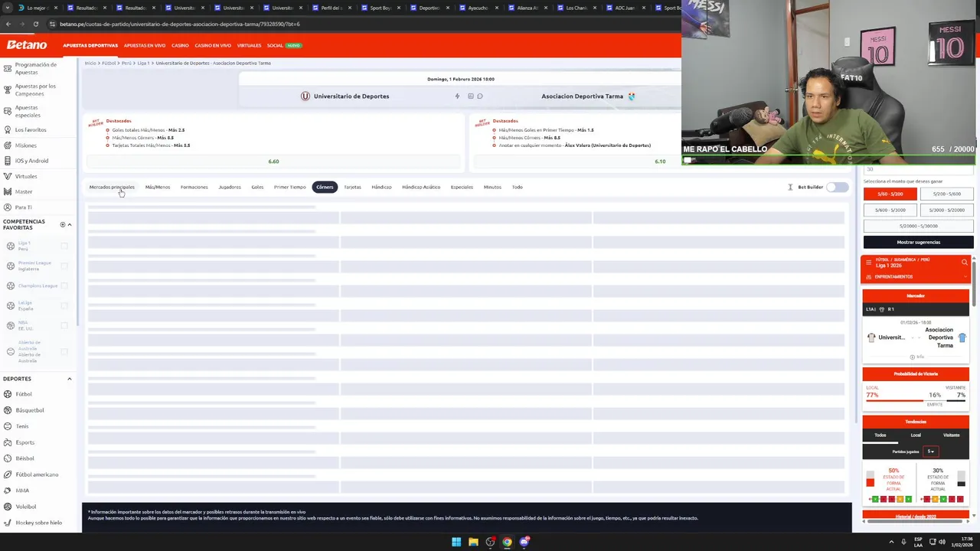Viewport: 980px width, 551px height.
Task: Click the Mostrar sugerencias button
Action: tap(918, 242)
